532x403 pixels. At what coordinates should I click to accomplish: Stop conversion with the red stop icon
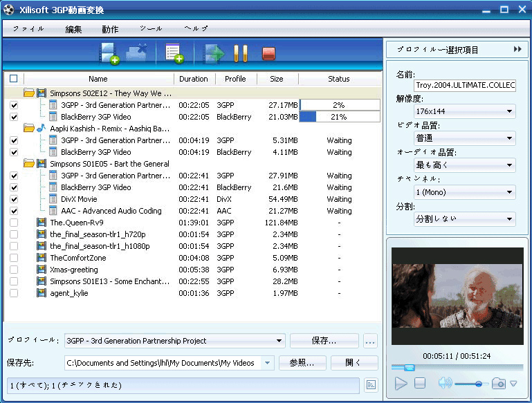[268, 53]
